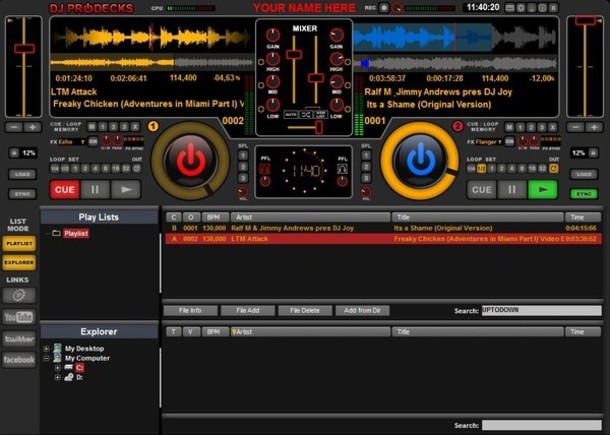The height and width of the screenshot is (435, 610).
Task: Pause deck 1 with the pause button
Action: tap(95, 189)
